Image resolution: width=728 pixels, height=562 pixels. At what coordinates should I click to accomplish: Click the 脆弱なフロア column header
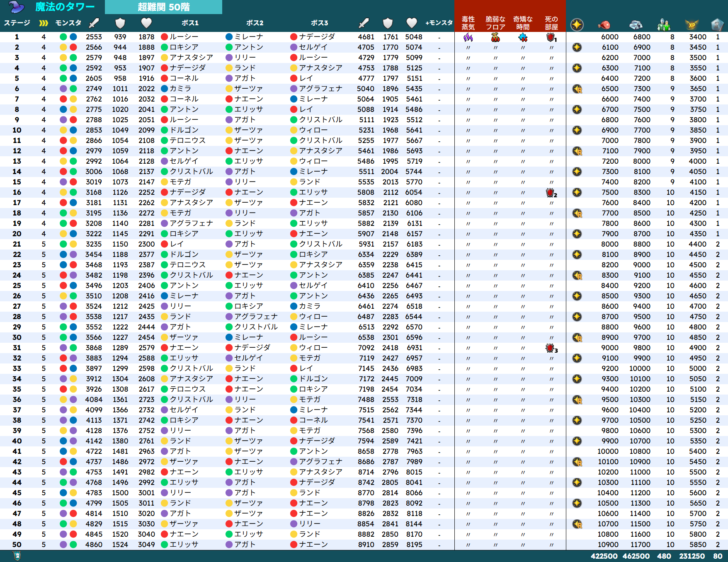pos(495,23)
